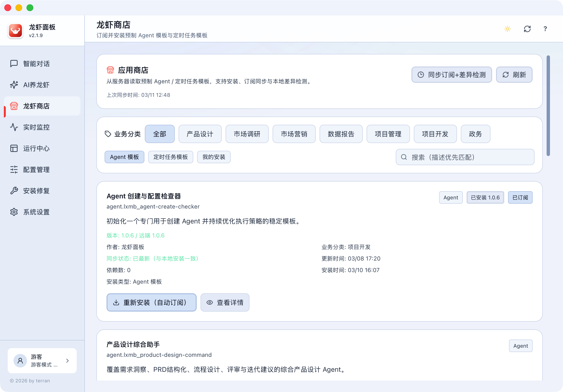Click 查看详情 eye button
This screenshot has width=563, height=392.
(x=225, y=303)
